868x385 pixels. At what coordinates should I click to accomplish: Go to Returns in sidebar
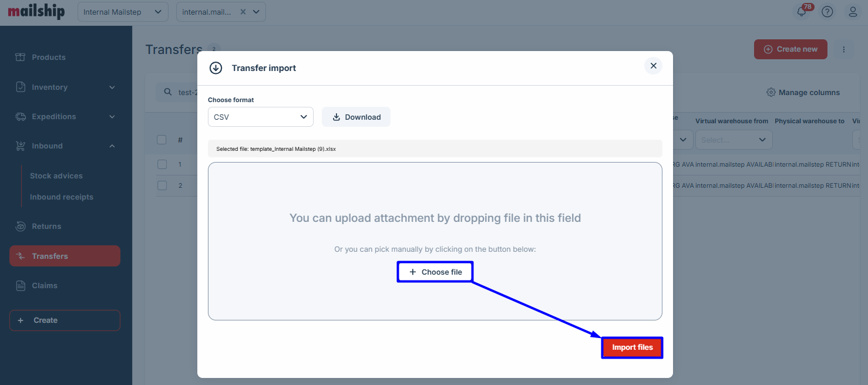point(46,226)
